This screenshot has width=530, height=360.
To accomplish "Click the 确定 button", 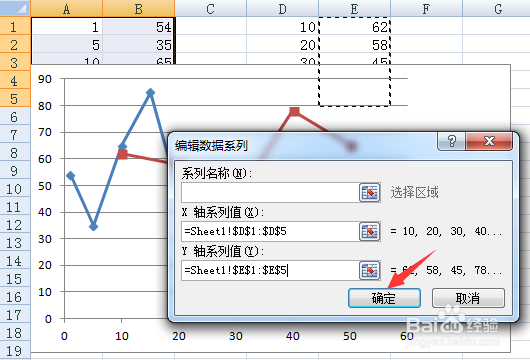I will [x=384, y=298].
